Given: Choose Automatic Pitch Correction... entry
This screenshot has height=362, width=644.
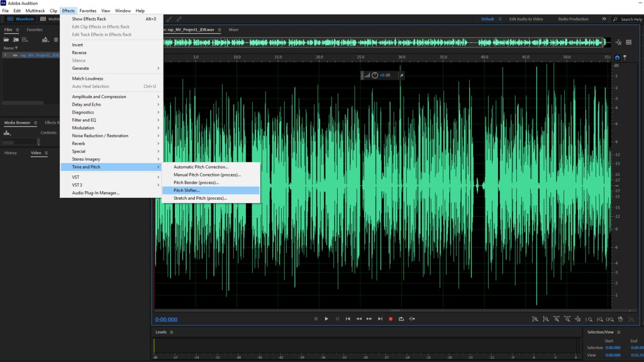Looking at the screenshot, I should pyautogui.click(x=211, y=167).
